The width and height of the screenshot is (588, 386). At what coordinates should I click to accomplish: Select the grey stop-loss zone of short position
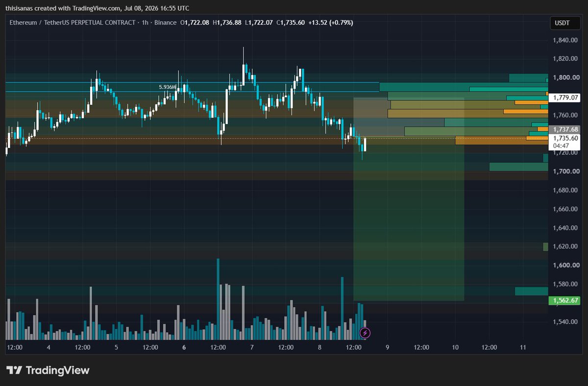click(409, 117)
